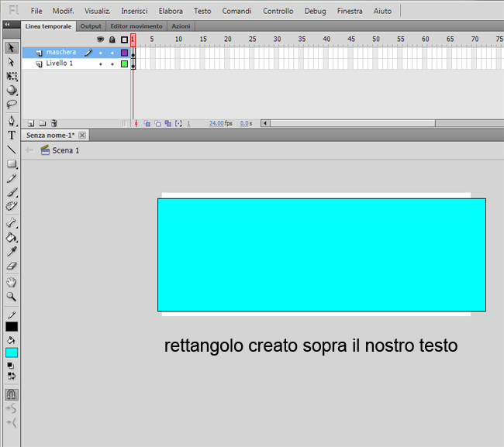The height and width of the screenshot is (447, 504).
Task: Click left arrow of timeline scrollbar
Action: (x=265, y=123)
